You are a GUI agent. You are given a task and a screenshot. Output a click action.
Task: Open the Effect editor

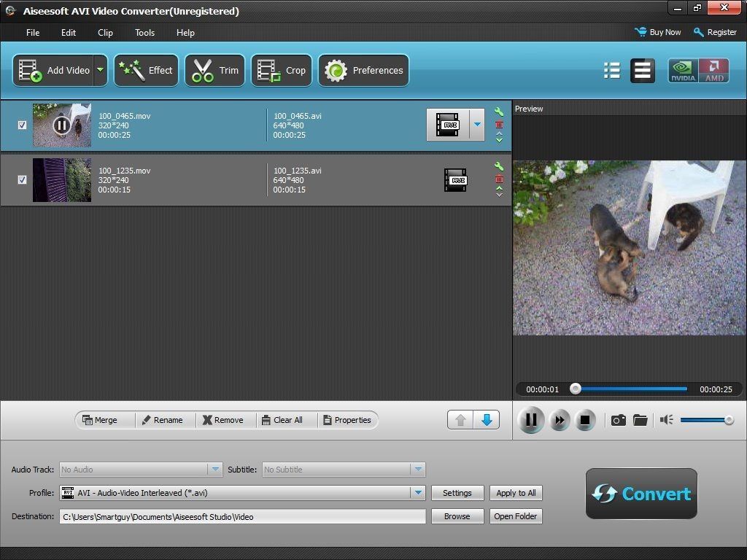coord(146,71)
